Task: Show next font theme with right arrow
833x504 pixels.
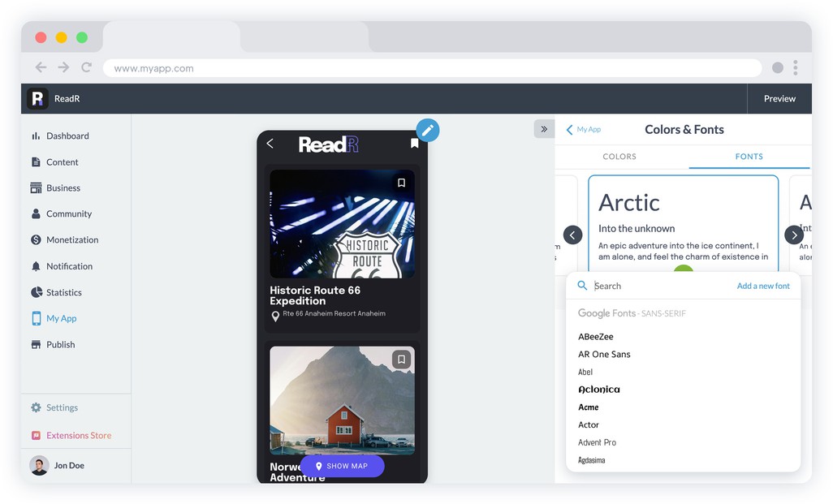Action: (x=794, y=235)
